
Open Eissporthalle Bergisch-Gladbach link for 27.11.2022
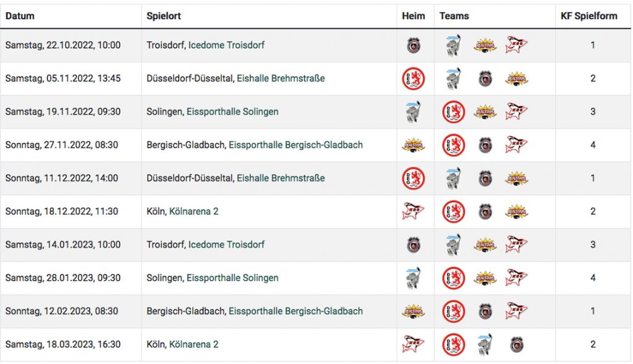(295, 145)
